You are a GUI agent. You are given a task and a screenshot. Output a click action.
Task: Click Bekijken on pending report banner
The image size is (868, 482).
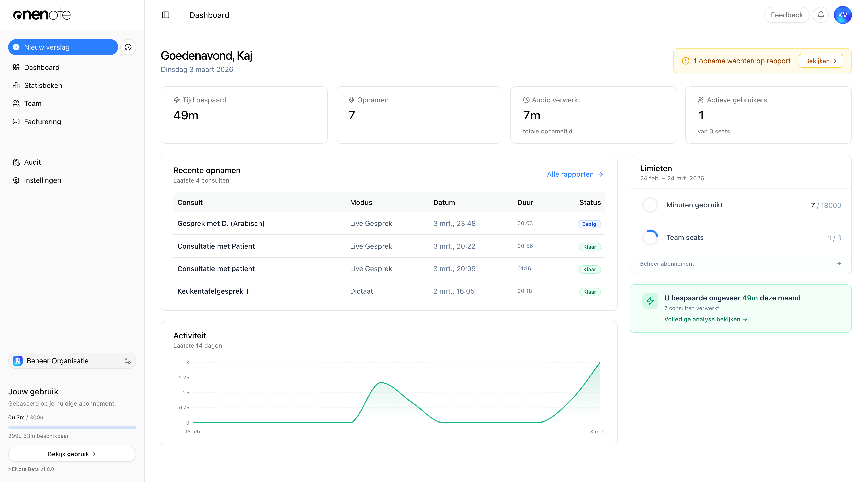click(821, 61)
